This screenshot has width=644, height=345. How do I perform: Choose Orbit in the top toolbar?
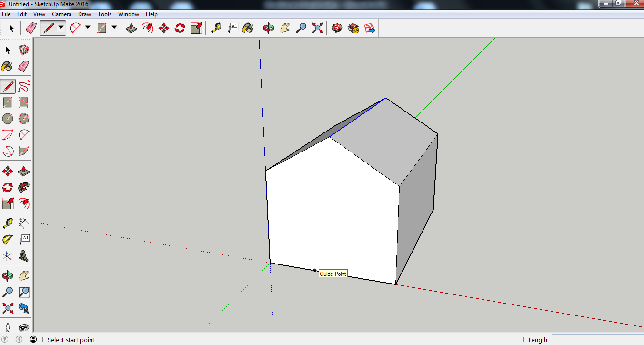(x=269, y=28)
